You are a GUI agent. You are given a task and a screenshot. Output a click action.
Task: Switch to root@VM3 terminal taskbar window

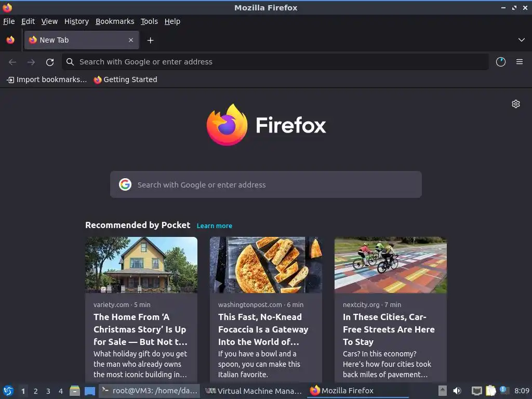click(x=149, y=391)
